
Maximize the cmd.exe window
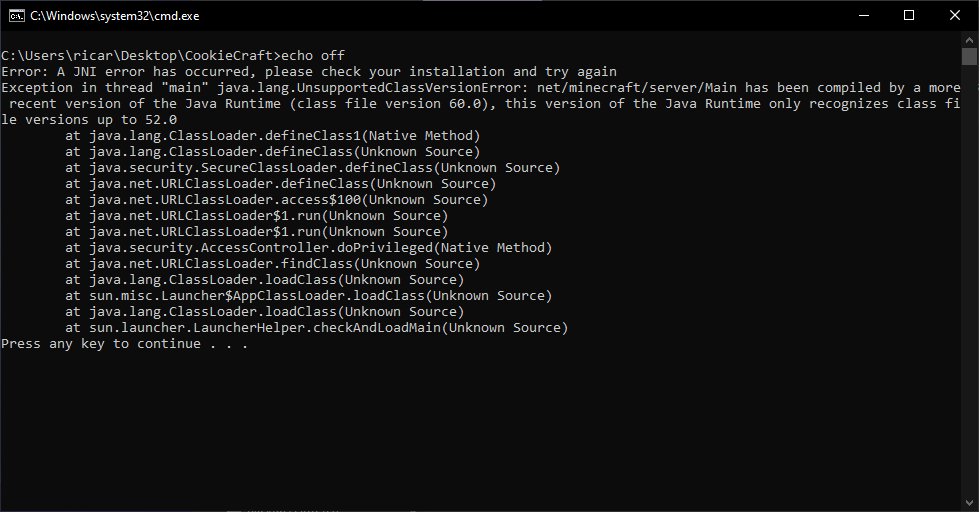pyautogui.click(x=909, y=16)
